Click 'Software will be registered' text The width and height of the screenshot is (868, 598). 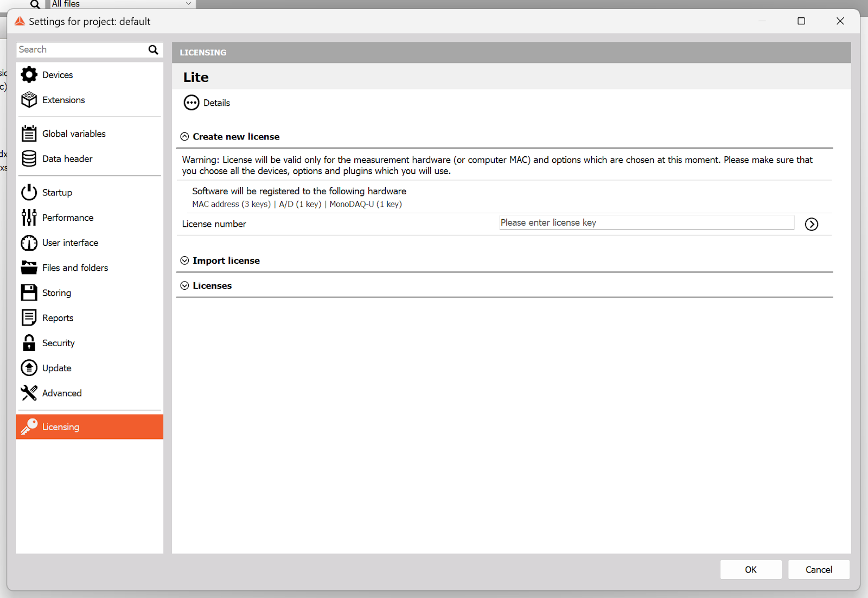[x=299, y=191]
